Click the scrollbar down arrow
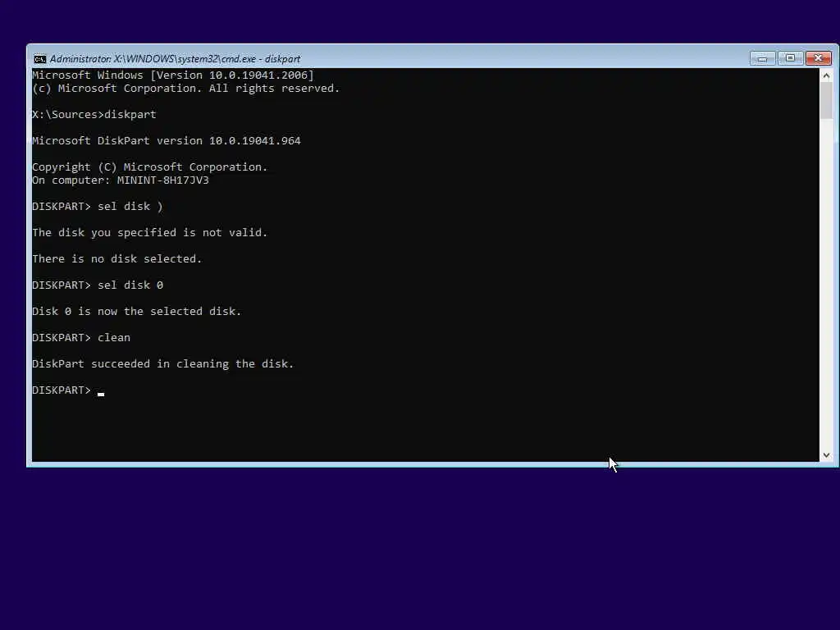Viewport: 840px width, 630px height. (826, 454)
